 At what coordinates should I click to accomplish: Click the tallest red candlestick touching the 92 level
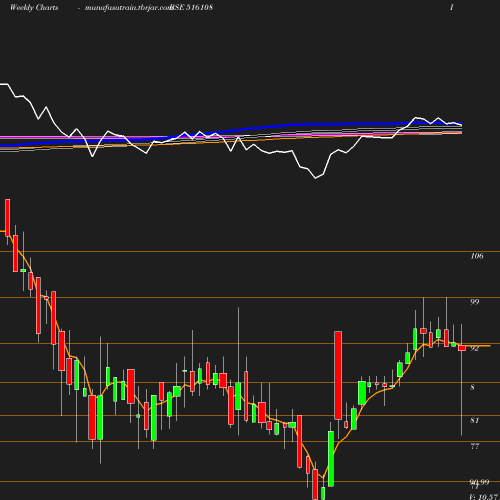click(x=338, y=375)
